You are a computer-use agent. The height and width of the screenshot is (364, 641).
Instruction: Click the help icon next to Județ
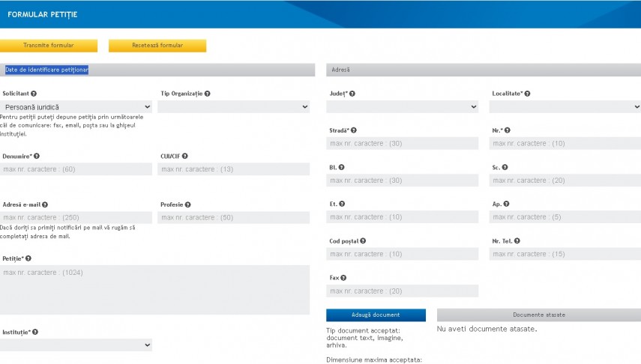point(352,94)
